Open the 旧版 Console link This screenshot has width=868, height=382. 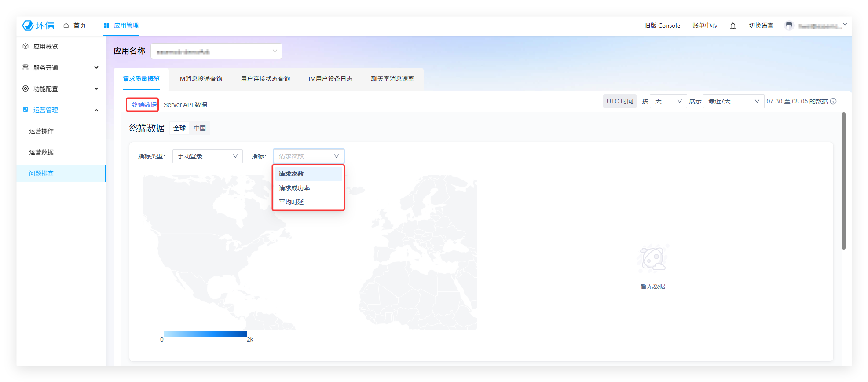pos(662,26)
